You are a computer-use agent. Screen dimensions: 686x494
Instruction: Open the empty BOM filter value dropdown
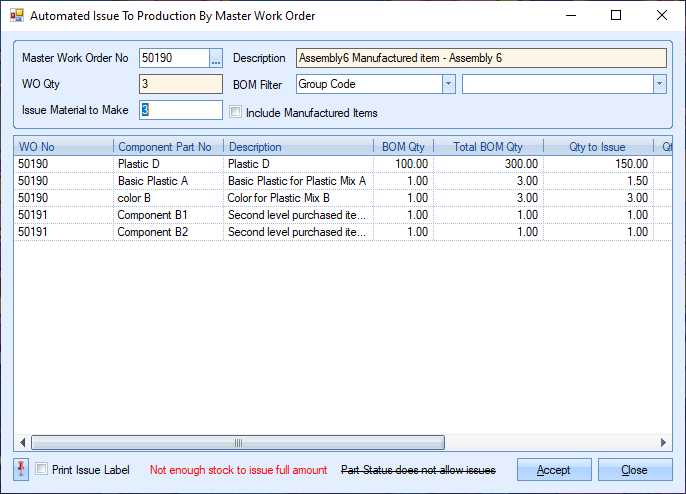(x=659, y=85)
